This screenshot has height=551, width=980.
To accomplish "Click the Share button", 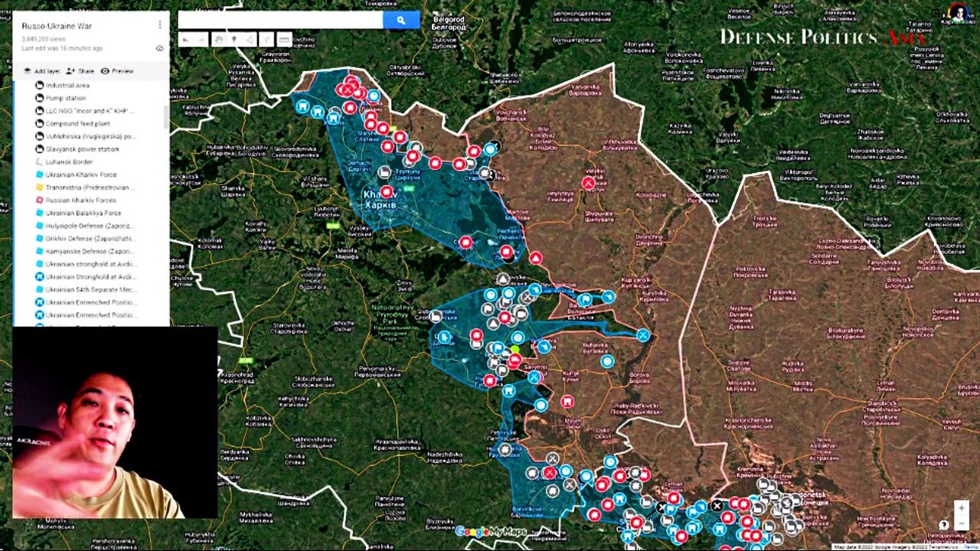I will (80, 71).
